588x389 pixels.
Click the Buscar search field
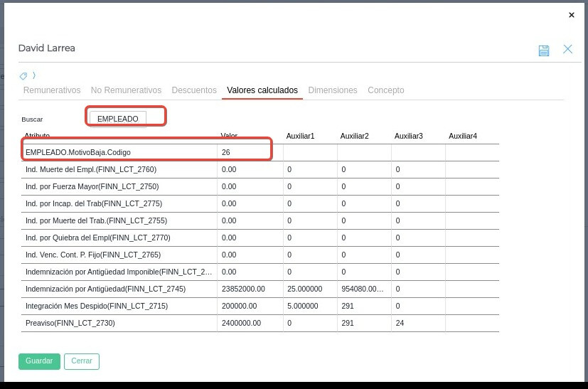(x=118, y=119)
